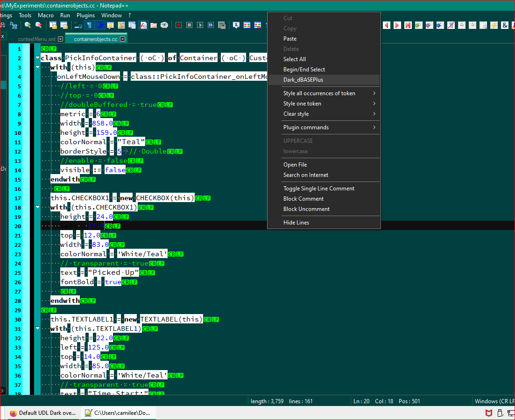Click the macro Playback button
This screenshot has height=420, width=515.
click(x=200, y=25)
